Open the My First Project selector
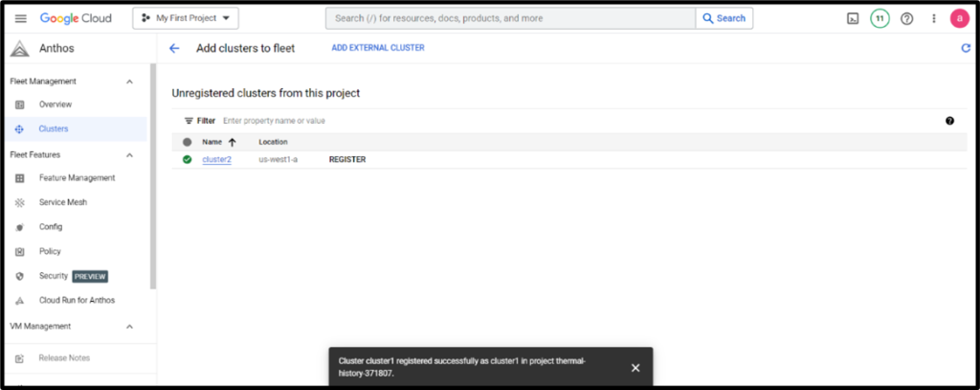980x390 pixels. (186, 18)
